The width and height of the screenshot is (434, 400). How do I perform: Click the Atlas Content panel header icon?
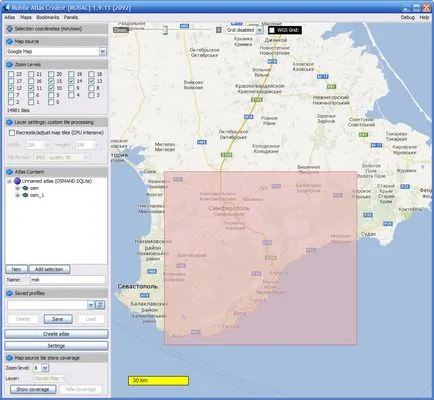tap(9, 172)
